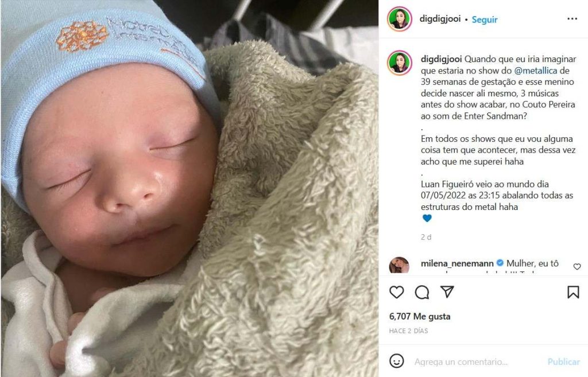
Task: Click the 2 d caption timestamp
Action: click(x=426, y=237)
